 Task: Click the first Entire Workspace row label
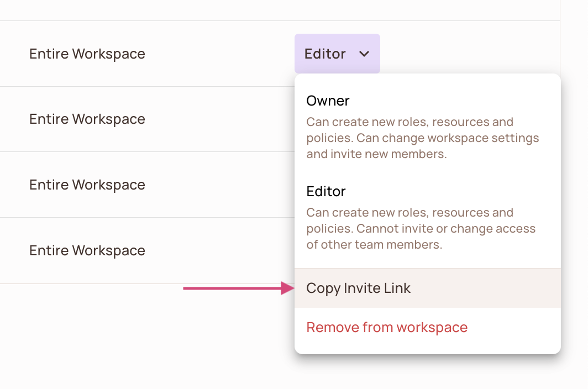87,54
